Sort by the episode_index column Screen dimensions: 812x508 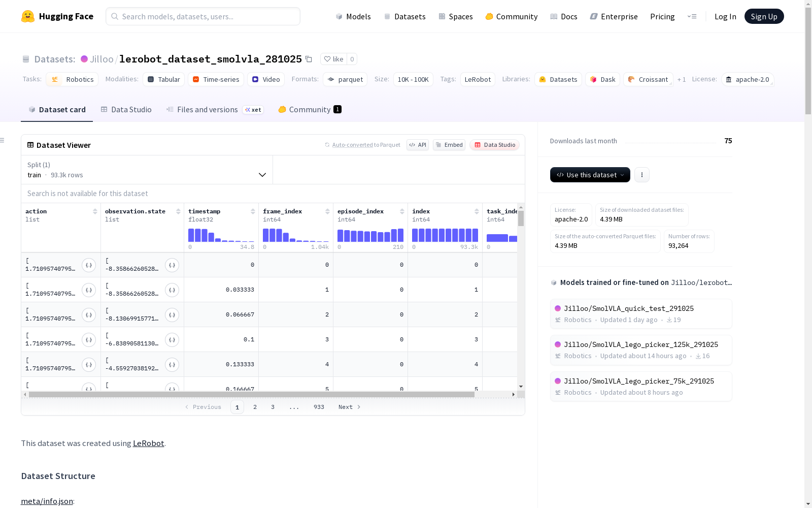[402, 211]
